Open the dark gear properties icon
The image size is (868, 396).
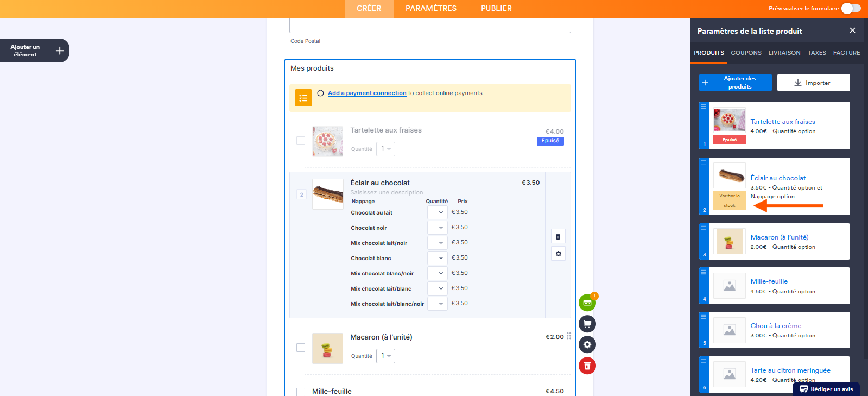point(587,344)
